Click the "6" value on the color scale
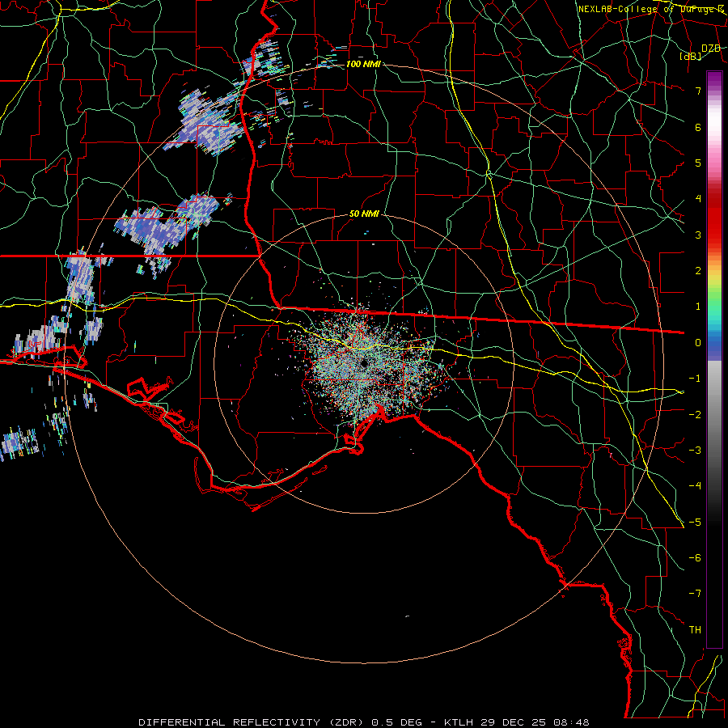Image resolution: width=728 pixels, height=728 pixels. click(698, 127)
